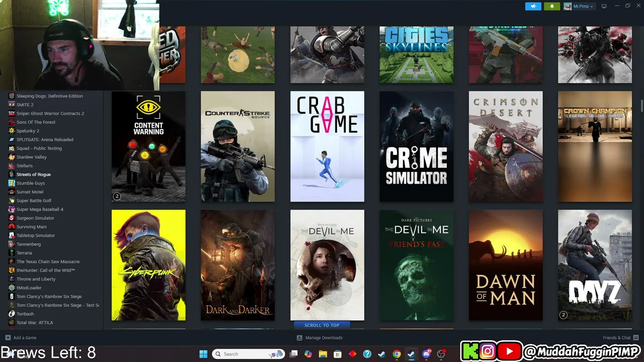Select Crime Simulator game cover
The image size is (644, 362).
(x=416, y=146)
